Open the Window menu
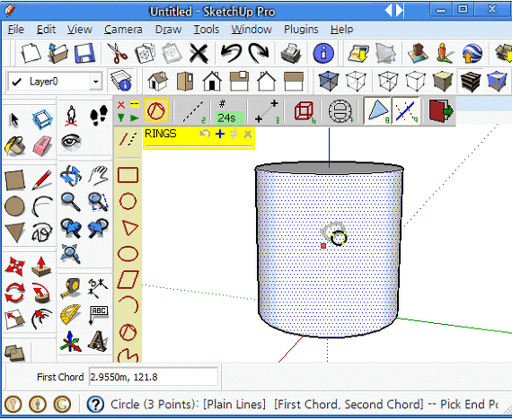Viewport: 512px width, 420px height. click(252, 30)
